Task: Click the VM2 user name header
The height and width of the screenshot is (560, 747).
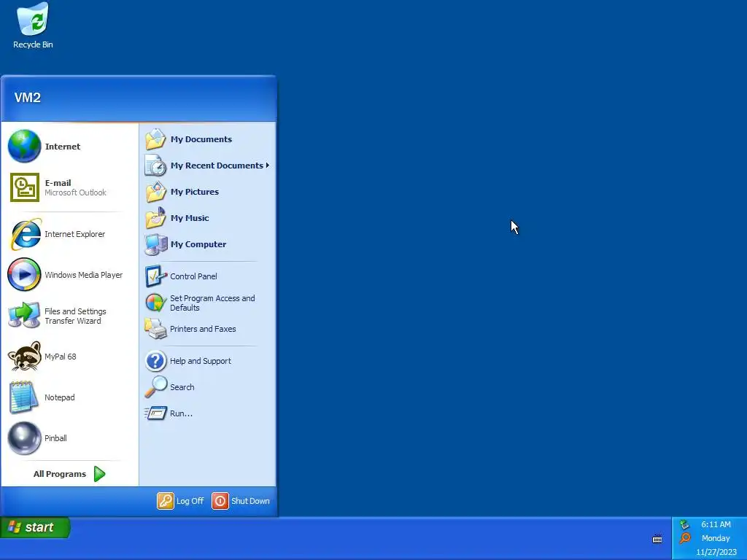Action: (x=28, y=98)
